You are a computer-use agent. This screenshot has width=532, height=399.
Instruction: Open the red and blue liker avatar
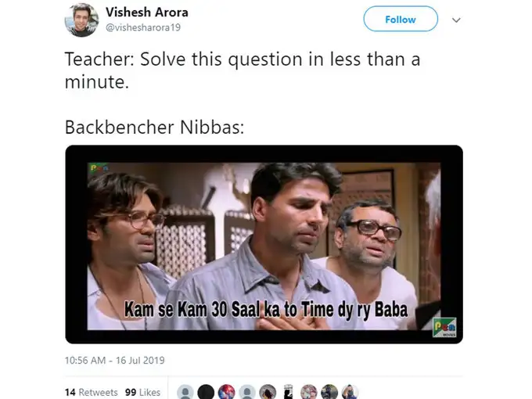click(x=227, y=392)
